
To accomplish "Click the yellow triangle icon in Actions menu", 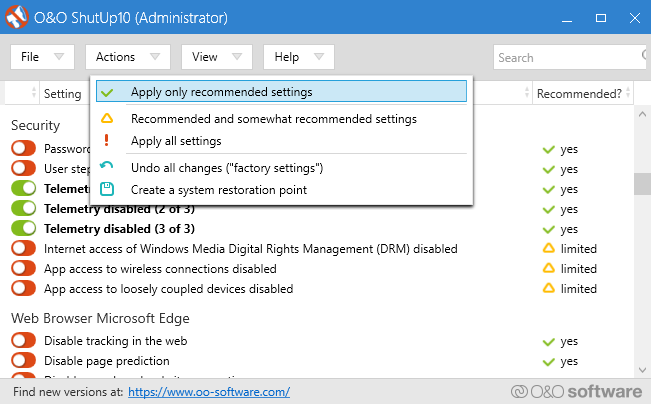I will [107, 119].
